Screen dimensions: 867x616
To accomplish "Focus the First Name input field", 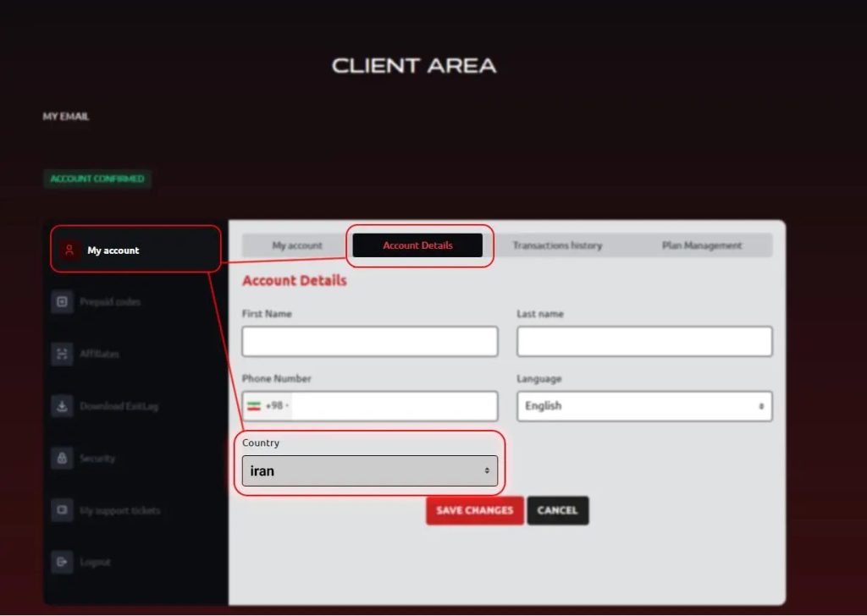I will pyautogui.click(x=370, y=342).
